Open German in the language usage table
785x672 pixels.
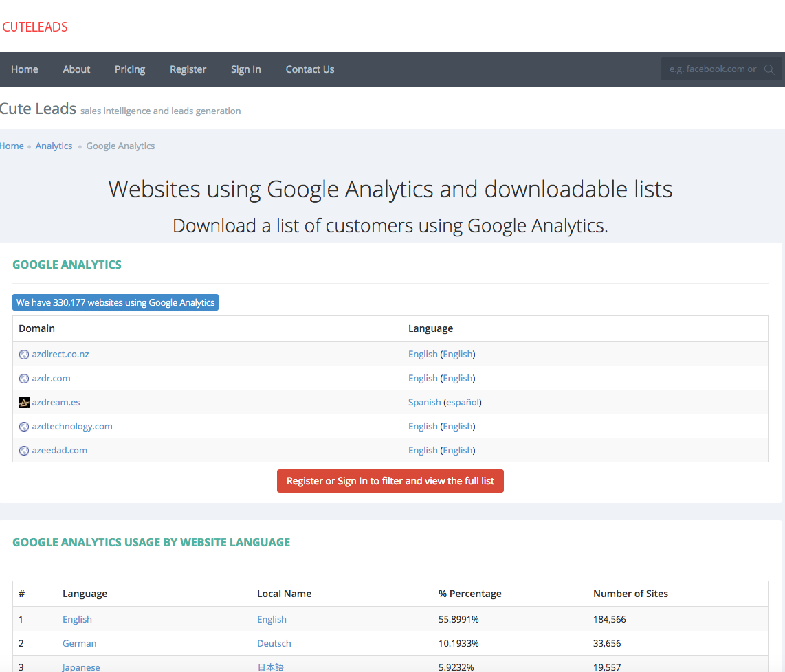pyautogui.click(x=79, y=644)
